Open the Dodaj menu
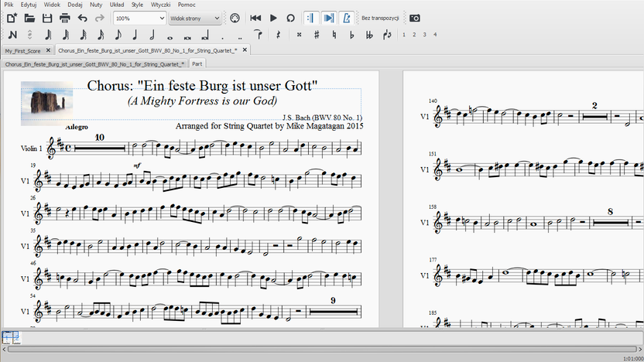644x362 pixels. (x=75, y=5)
